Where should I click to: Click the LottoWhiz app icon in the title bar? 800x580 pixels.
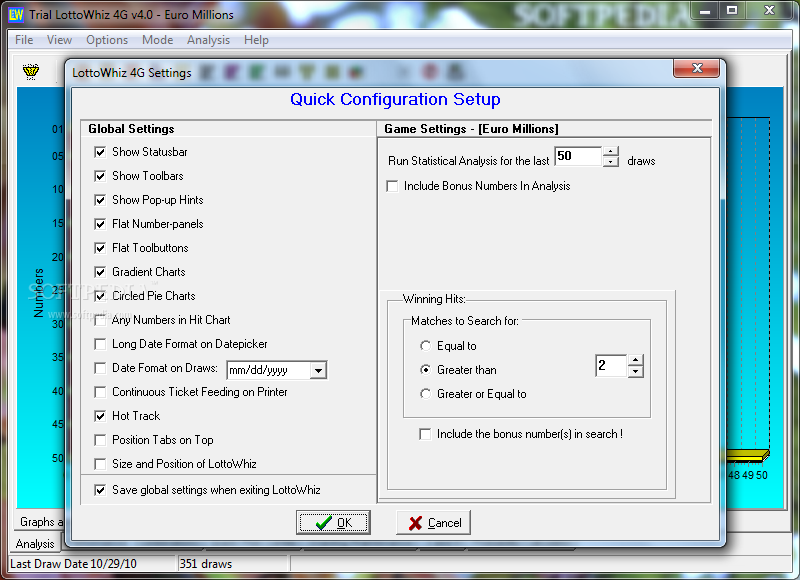coord(16,14)
